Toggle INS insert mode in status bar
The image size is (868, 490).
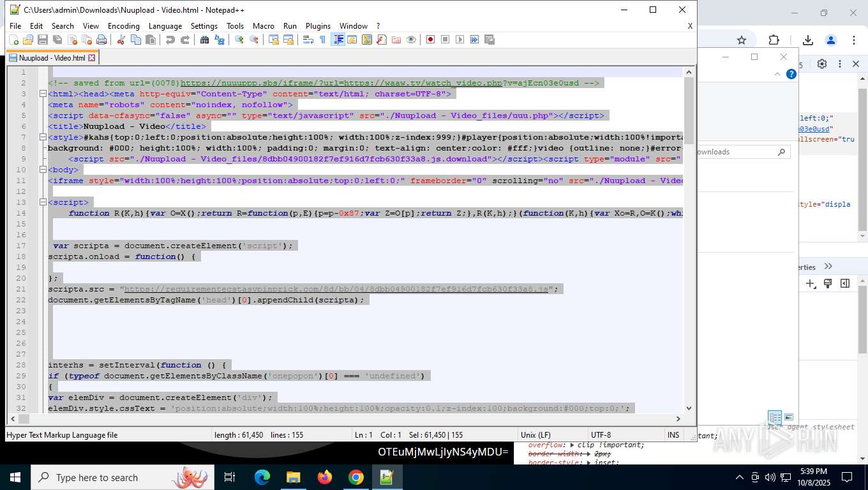(673, 435)
